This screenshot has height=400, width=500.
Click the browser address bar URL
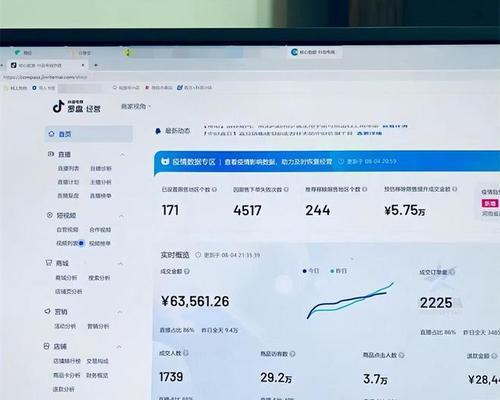coord(45,77)
